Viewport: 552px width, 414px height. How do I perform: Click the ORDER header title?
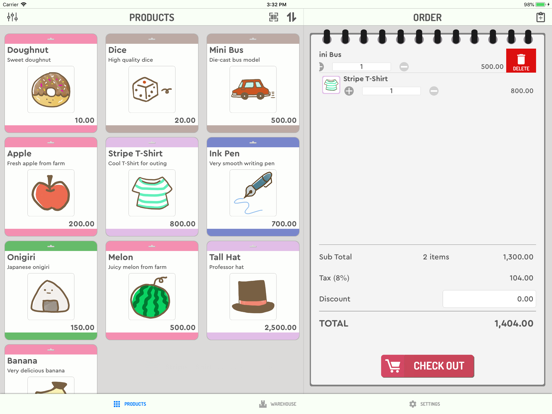click(427, 17)
